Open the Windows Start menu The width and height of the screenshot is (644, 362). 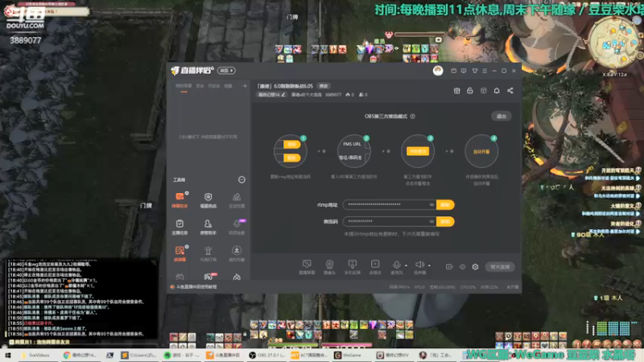[7, 355]
